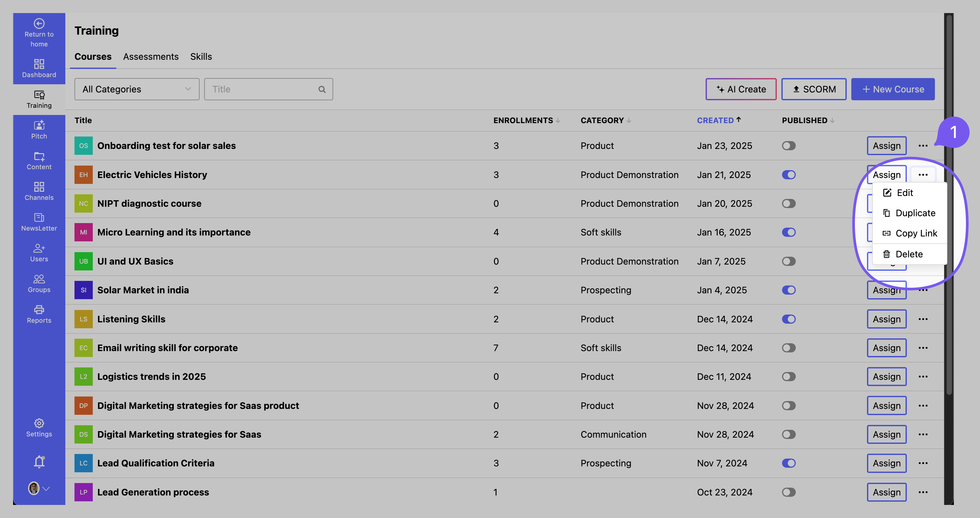980x518 pixels.
Task: Turn off the Listening Skills published toggle
Action: pos(789,319)
